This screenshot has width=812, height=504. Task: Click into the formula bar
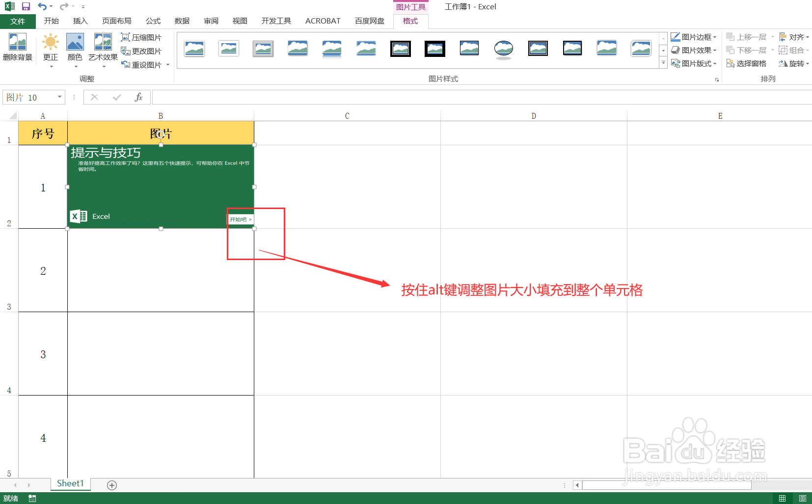[x=481, y=97]
